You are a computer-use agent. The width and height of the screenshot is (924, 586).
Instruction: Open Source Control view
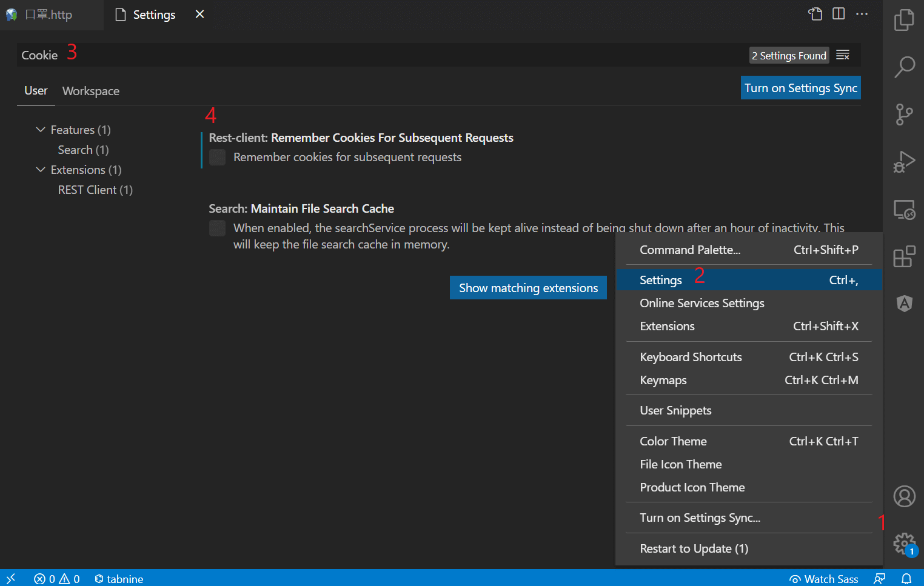[x=904, y=115]
